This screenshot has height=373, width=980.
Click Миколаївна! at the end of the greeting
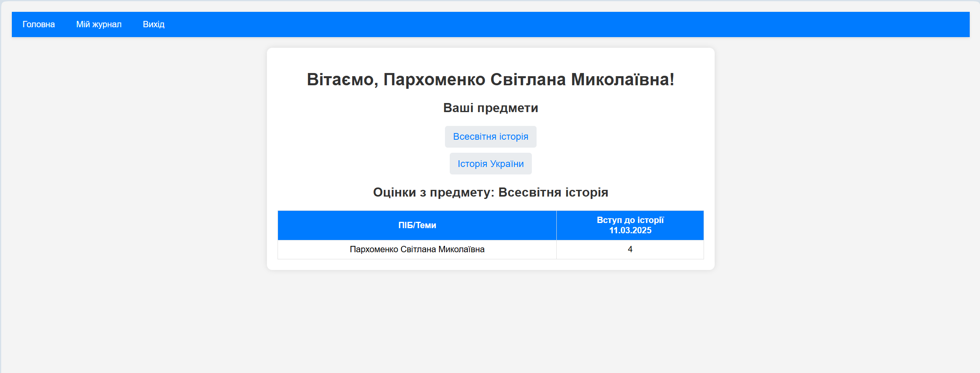pyautogui.click(x=623, y=80)
